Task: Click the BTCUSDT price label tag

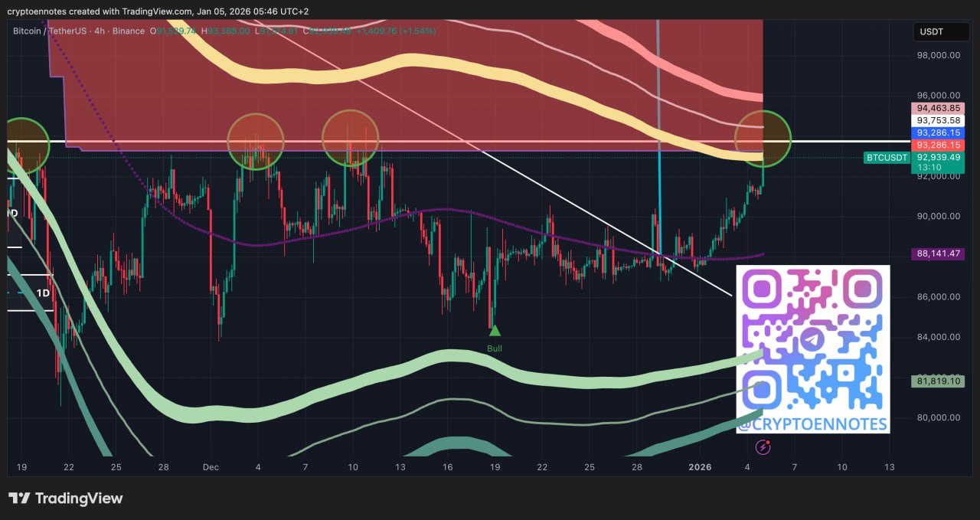Action: coord(887,158)
